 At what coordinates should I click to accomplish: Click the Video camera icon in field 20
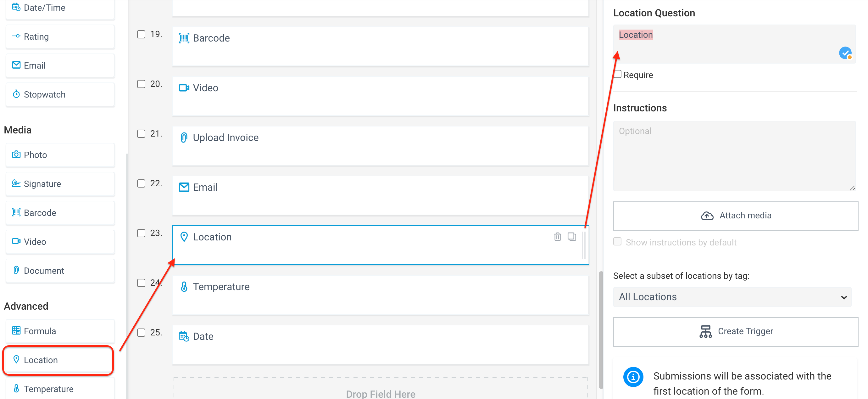pyautogui.click(x=184, y=88)
